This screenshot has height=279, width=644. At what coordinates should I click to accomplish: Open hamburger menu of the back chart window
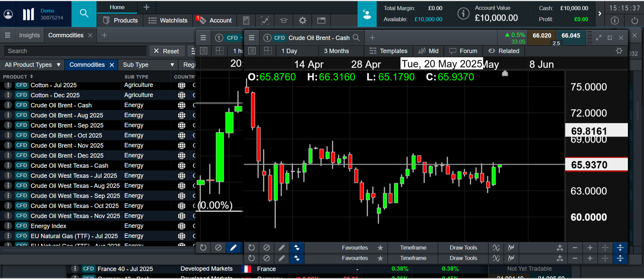coord(203,38)
